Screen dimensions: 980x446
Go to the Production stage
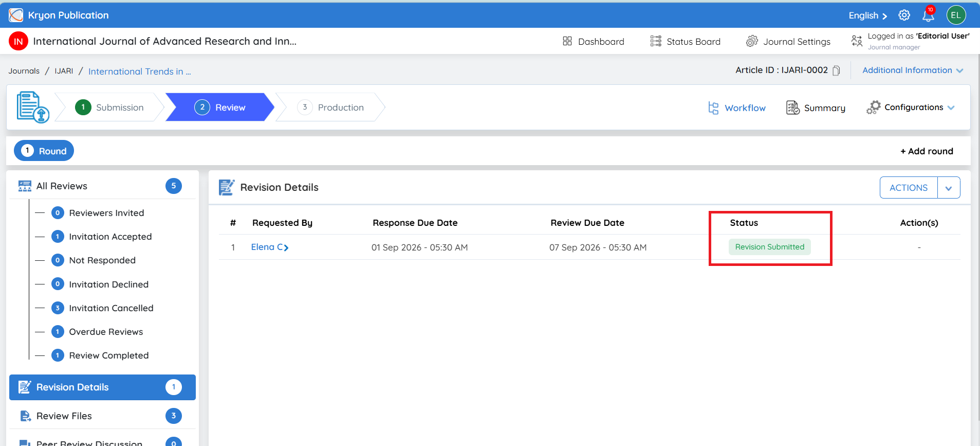[x=330, y=107]
